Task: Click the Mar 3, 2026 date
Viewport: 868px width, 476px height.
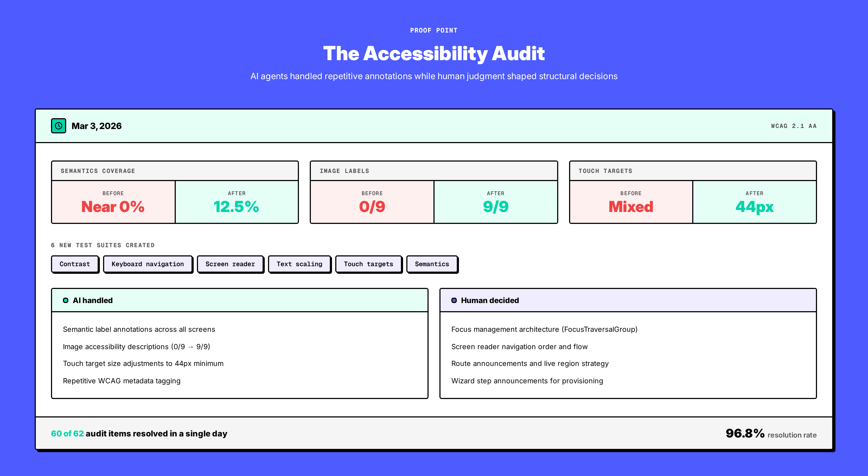Action: coord(96,126)
